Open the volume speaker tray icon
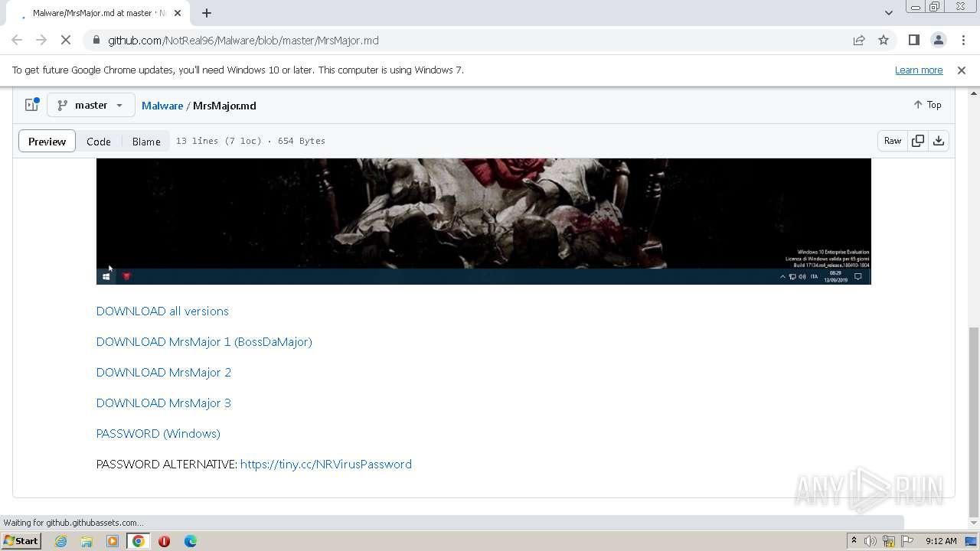The height and width of the screenshot is (551, 980). click(871, 541)
